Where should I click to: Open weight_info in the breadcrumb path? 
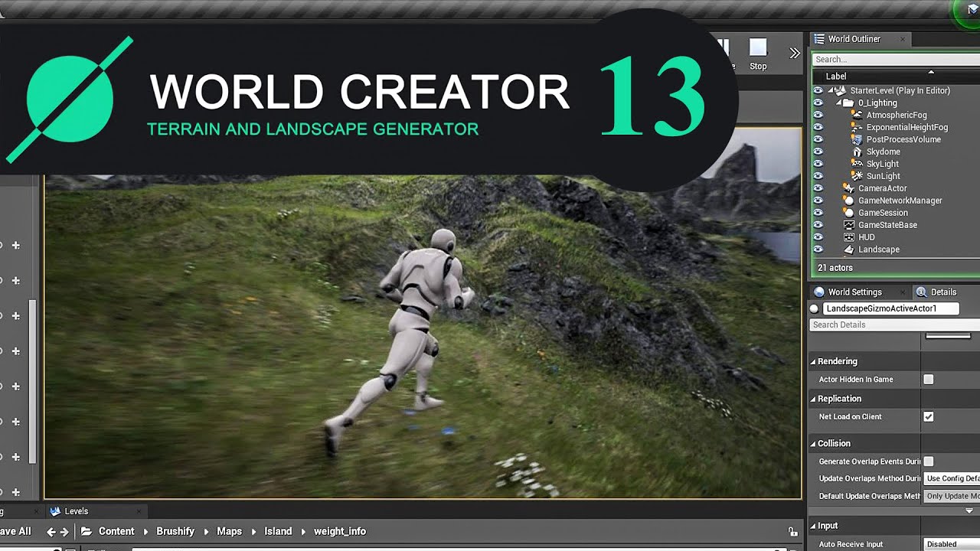click(x=340, y=531)
